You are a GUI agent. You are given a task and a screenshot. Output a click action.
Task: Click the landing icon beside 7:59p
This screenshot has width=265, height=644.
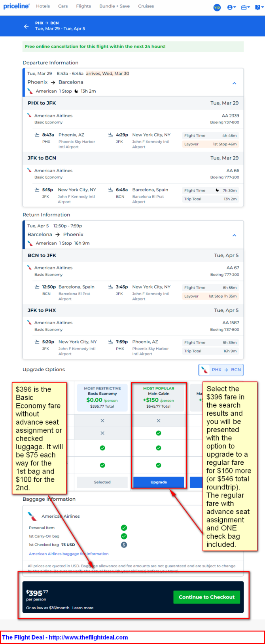coord(111,342)
